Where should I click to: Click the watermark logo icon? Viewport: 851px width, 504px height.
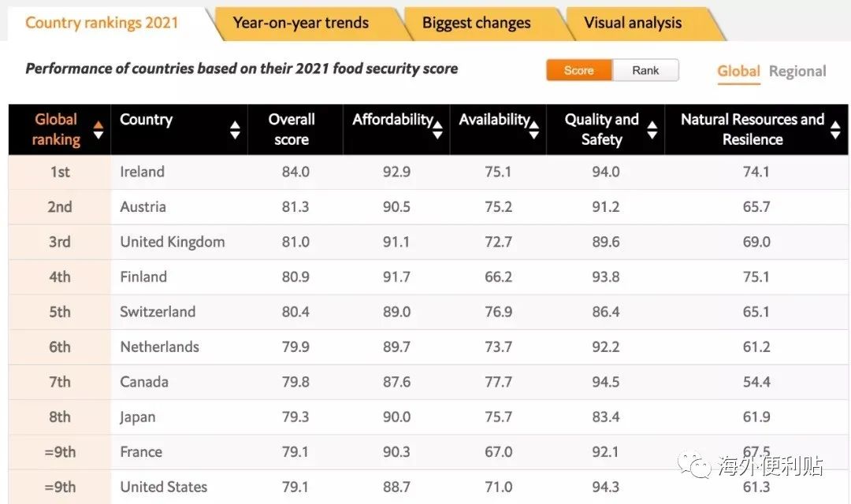(697, 468)
